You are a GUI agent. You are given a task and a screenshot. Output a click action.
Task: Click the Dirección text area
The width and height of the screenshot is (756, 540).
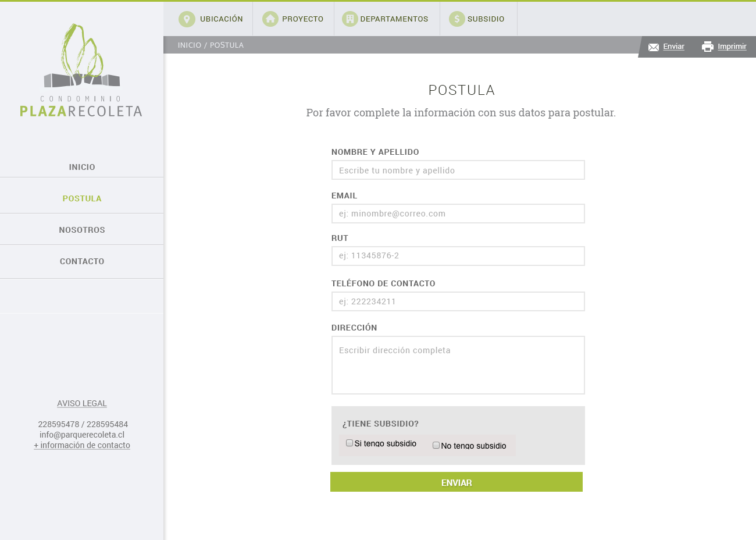(x=458, y=365)
